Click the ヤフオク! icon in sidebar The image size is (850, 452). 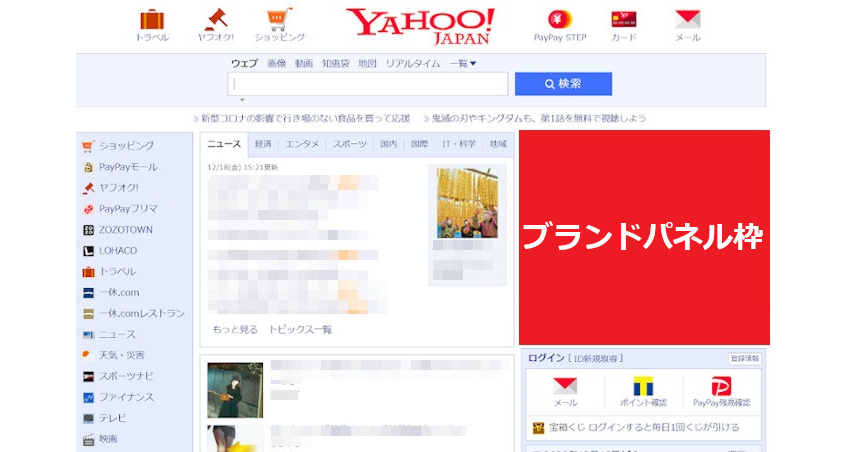click(x=88, y=188)
